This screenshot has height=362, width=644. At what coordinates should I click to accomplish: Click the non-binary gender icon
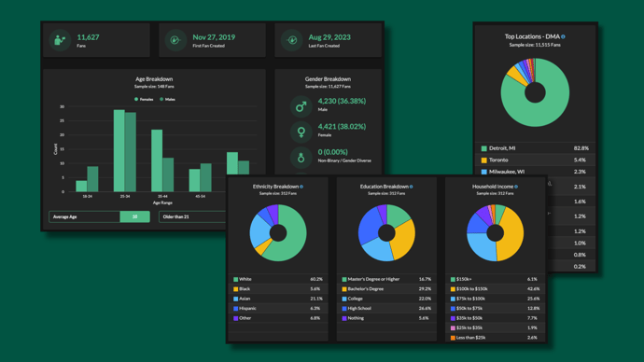pos(301,158)
